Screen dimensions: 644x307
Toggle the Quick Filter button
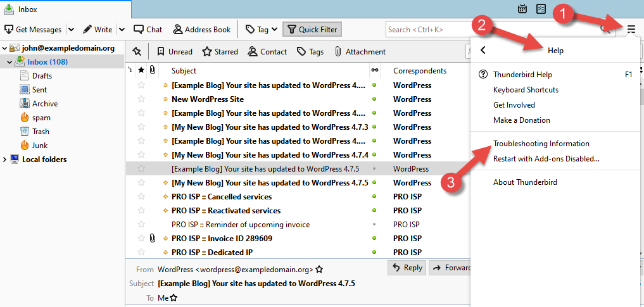pyautogui.click(x=312, y=30)
